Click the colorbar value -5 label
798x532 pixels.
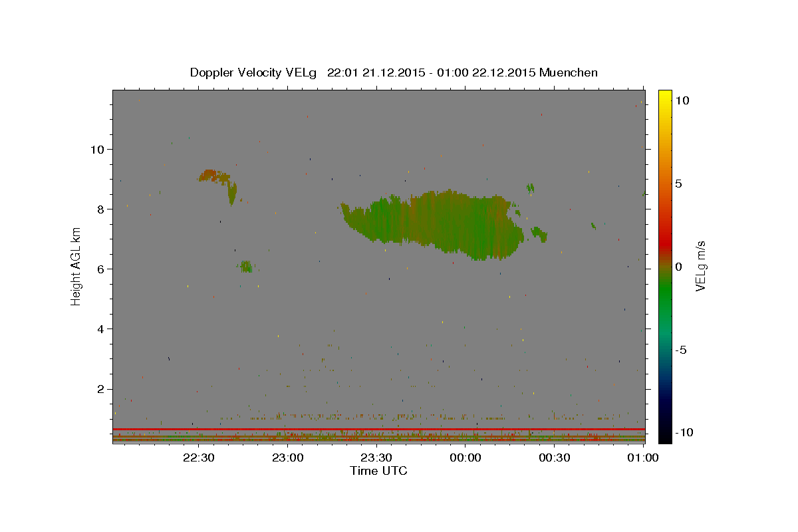pyautogui.click(x=681, y=350)
